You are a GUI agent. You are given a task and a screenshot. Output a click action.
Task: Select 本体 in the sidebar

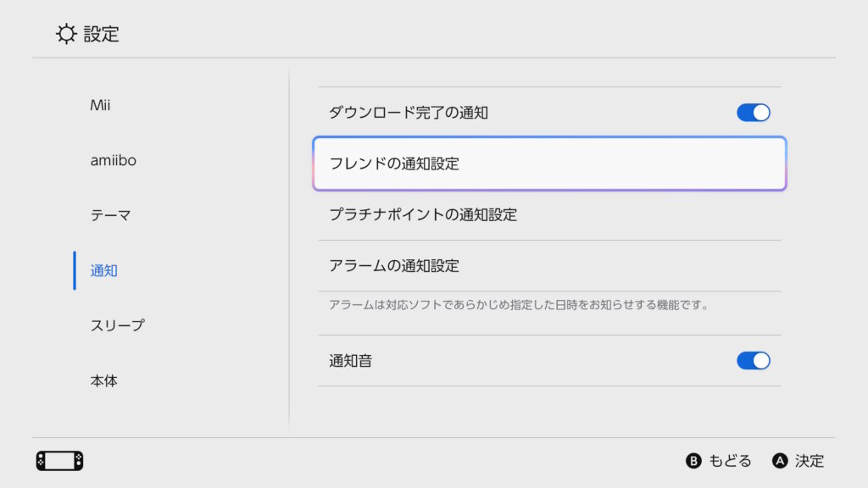click(104, 380)
